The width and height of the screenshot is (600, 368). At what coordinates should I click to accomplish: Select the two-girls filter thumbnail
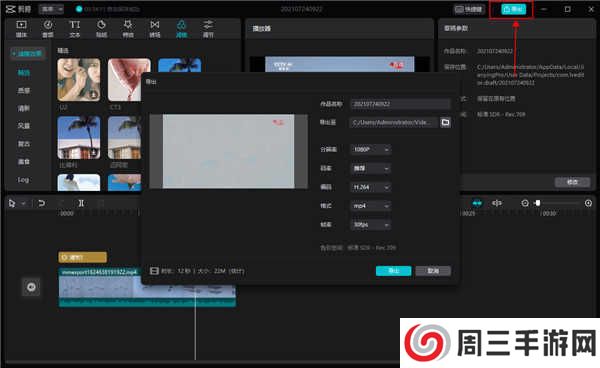point(79,80)
